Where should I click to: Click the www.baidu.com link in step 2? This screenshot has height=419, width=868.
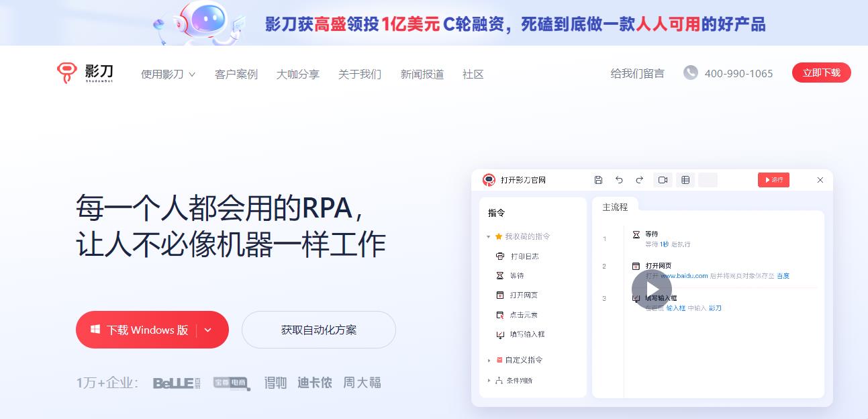click(x=684, y=276)
